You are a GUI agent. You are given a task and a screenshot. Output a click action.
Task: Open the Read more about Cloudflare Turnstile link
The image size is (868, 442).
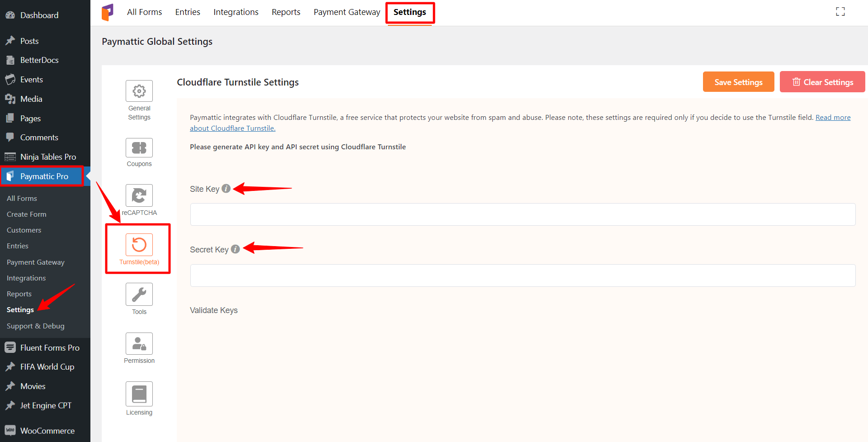[x=833, y=118]
